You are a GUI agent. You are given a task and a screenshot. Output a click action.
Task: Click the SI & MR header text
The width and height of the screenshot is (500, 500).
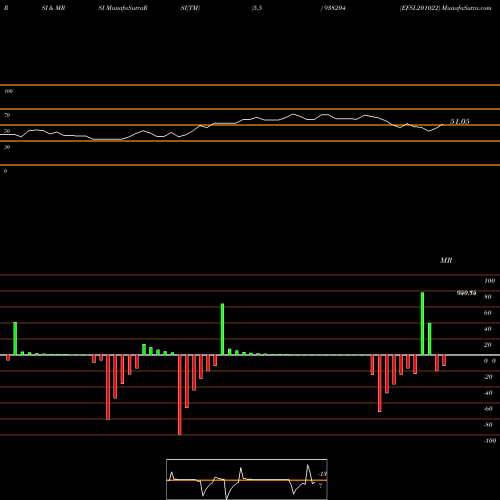point(53,8)
